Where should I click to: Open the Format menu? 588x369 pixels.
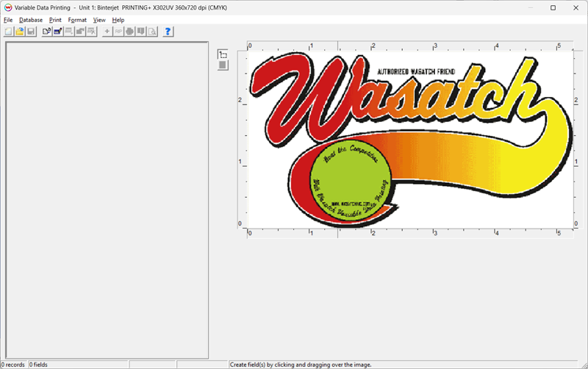tap(77, 20)
